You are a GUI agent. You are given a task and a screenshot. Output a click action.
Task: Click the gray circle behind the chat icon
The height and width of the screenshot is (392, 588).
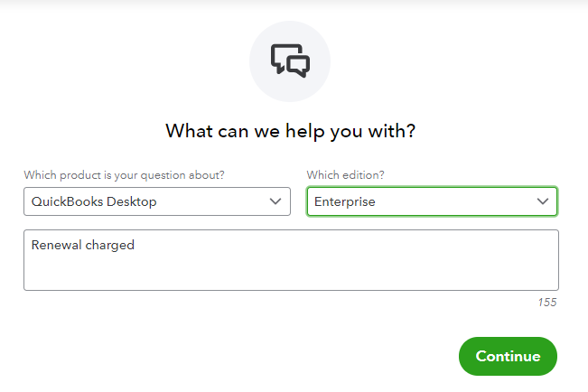290,61
